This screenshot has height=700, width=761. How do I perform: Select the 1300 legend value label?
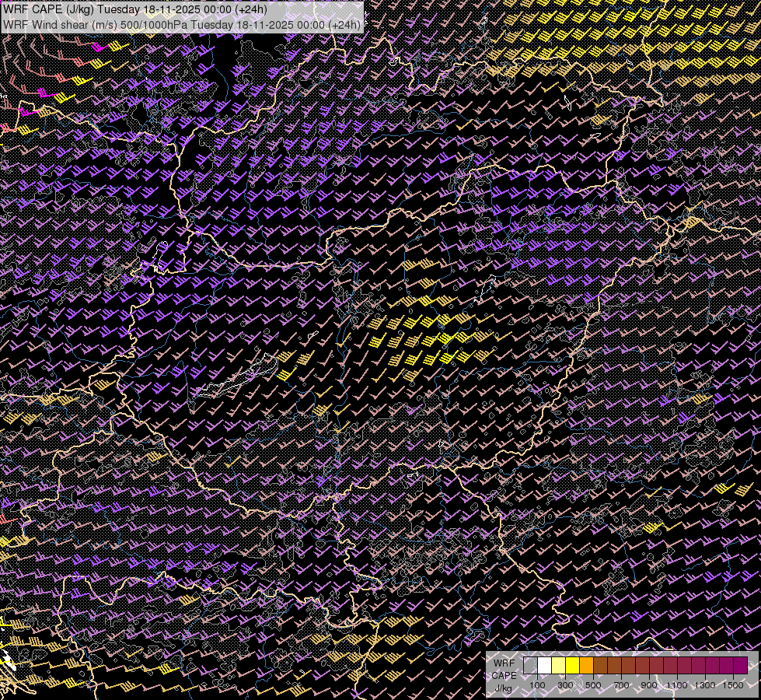pyautogui.click(x=705, y=685)
